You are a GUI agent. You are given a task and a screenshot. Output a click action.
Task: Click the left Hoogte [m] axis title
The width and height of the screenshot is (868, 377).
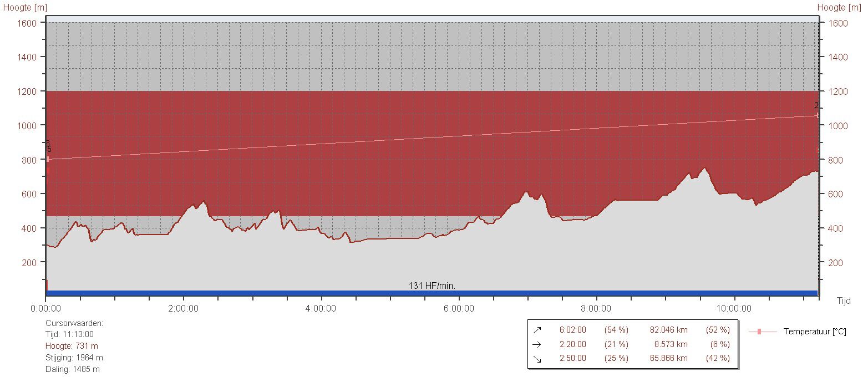[x=26, y=7]
